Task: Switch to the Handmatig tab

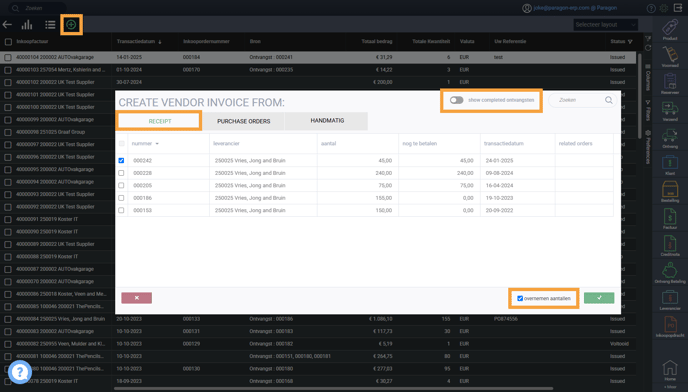Action: pos(327,121)
